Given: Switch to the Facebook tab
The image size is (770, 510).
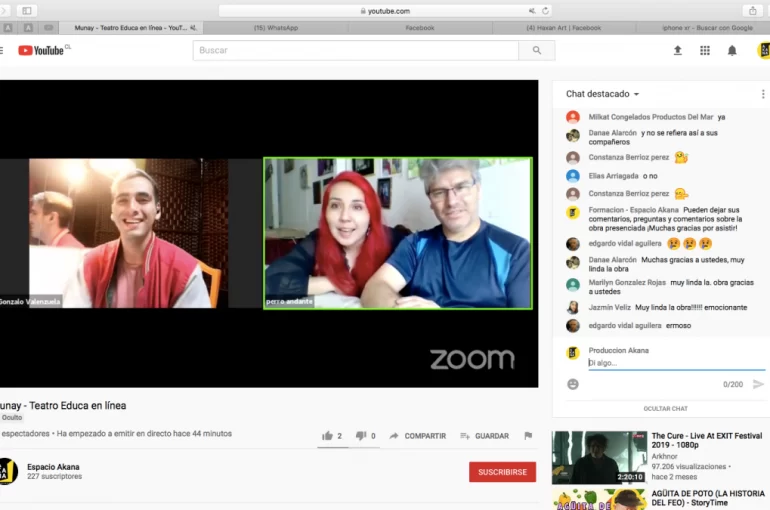Looking at the screenshot, I should click(420, 28).
